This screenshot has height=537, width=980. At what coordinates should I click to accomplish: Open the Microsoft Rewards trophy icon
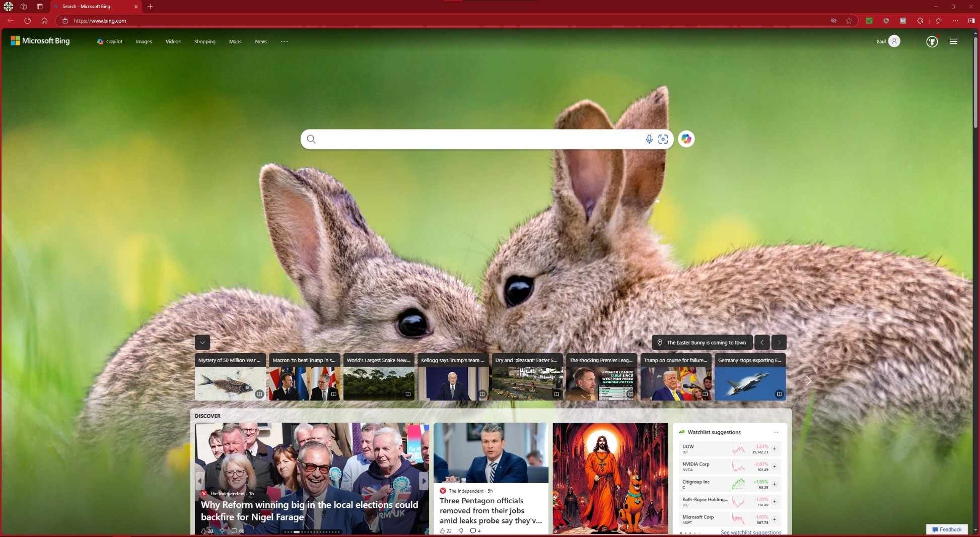point(932,41)
